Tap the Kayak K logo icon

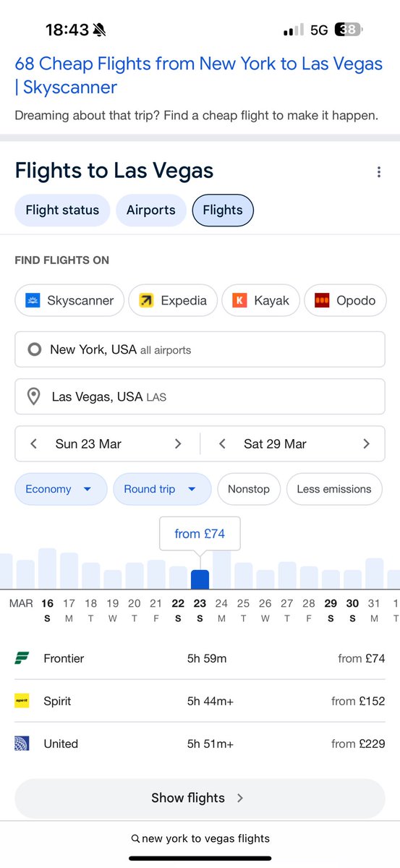(x=239, y=300)
